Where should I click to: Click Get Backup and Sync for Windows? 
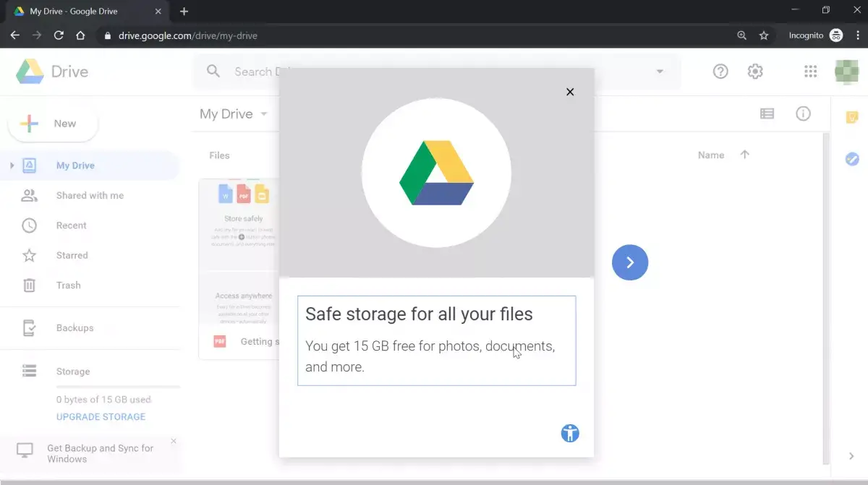[x=100, y=453]
